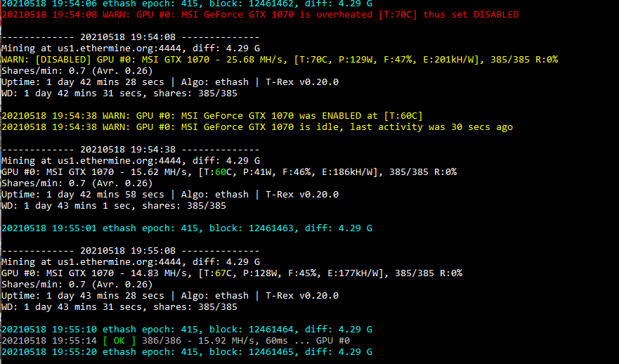Click 'Uptime: 1 day 43 mins 28 secs'
Image resolution: width=619 pixels, height=364 pixels.
tap(83, 296)
